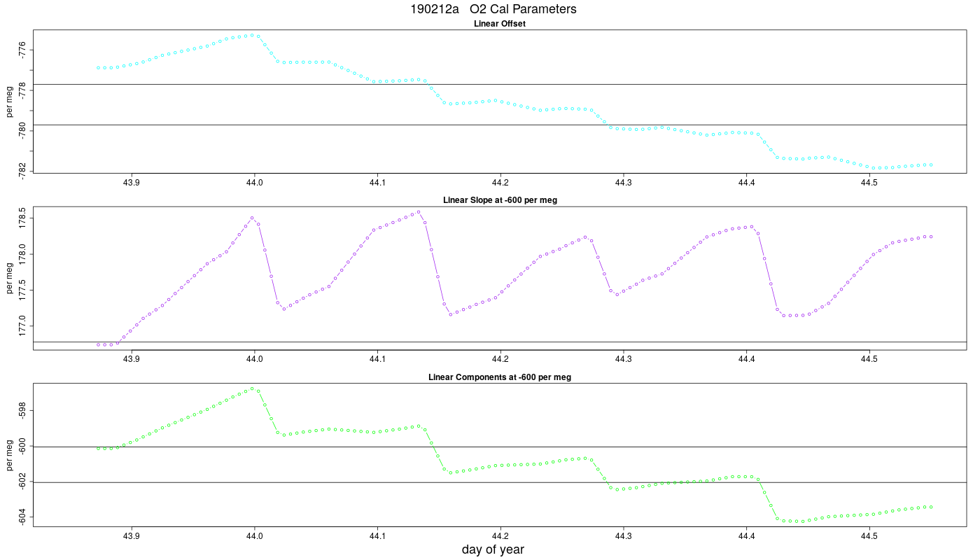Click the "Linear Slope at -600 per meg" title

[x=500, y=200]
